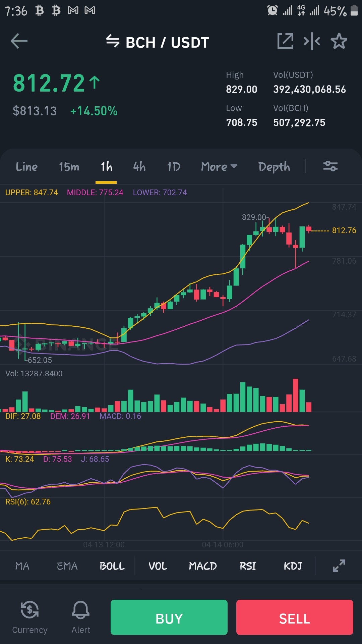Tap the back arrow icon

point(19,41)
